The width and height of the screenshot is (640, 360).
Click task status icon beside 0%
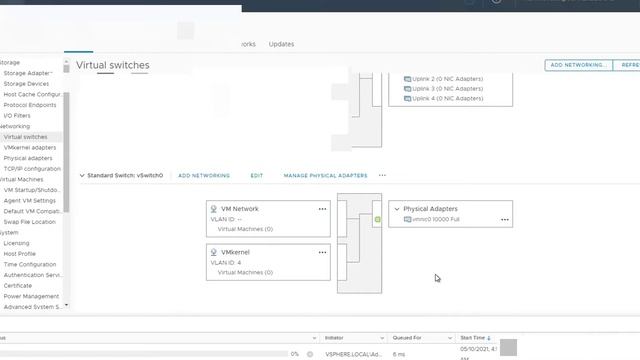tap(310, 354)
